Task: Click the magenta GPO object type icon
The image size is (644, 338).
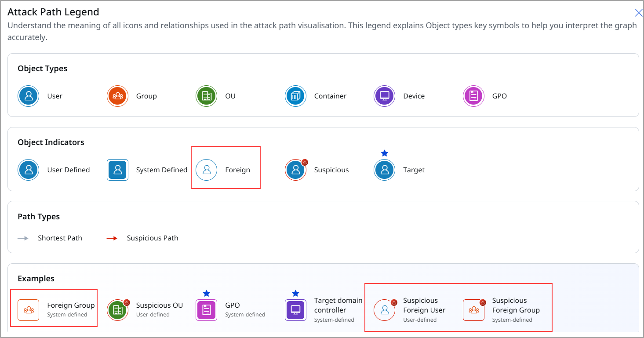Action: coord(474,96)
